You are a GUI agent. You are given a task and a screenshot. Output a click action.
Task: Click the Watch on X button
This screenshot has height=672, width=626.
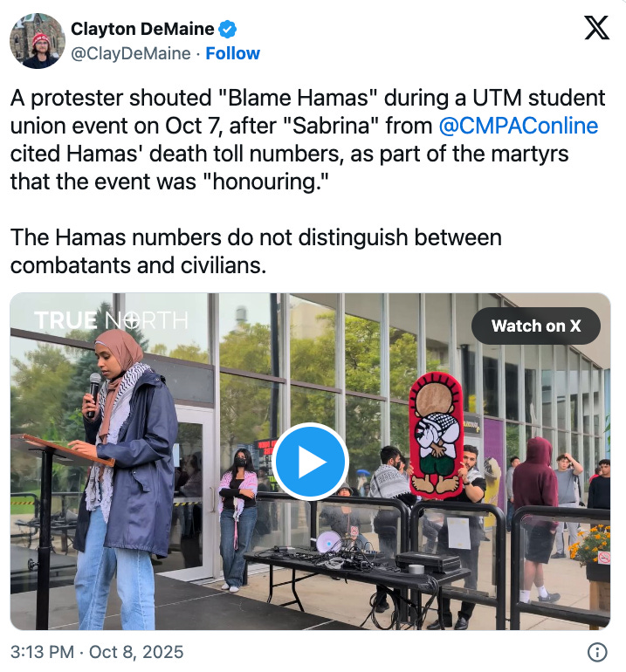(x=536, y=326)
